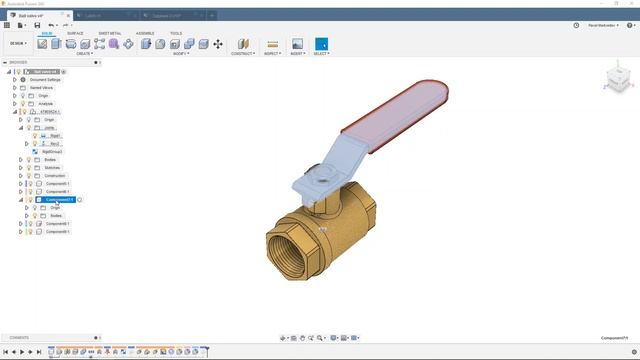Select the Fillet tool icon
640x360 pixels.
point(160,44)
